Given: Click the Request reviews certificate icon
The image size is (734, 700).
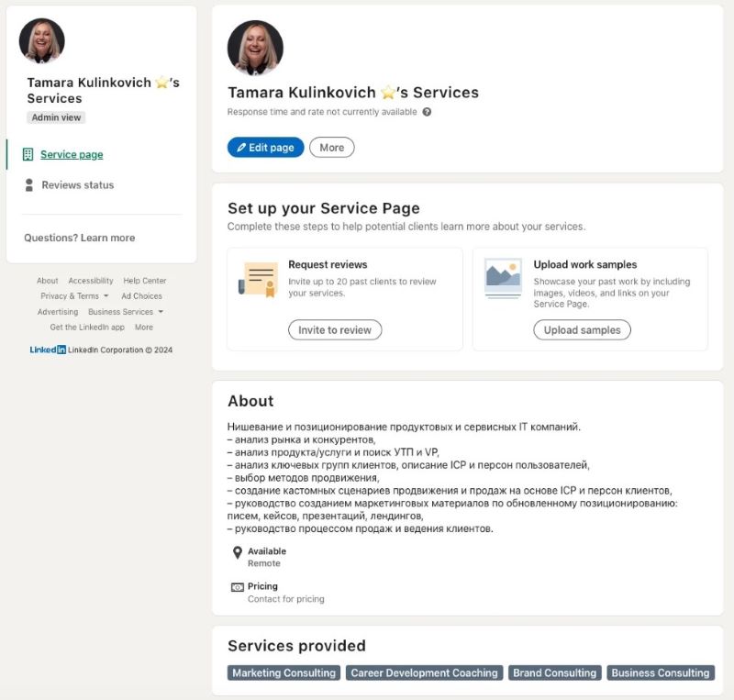Looking at the screenshot, I should tap(258, 278).
